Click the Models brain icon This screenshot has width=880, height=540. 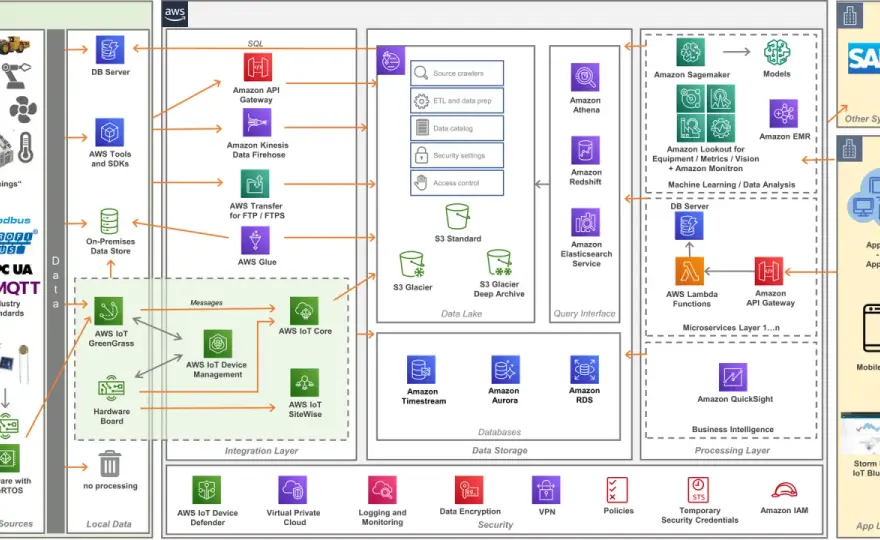tap(777, 52)
